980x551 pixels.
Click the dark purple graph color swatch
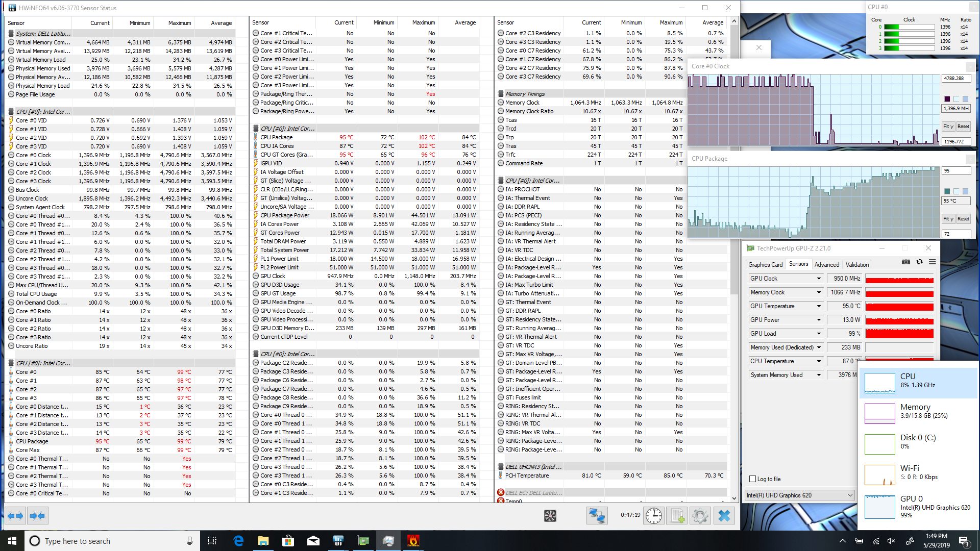pyautogui.click(x=947, y=99)
